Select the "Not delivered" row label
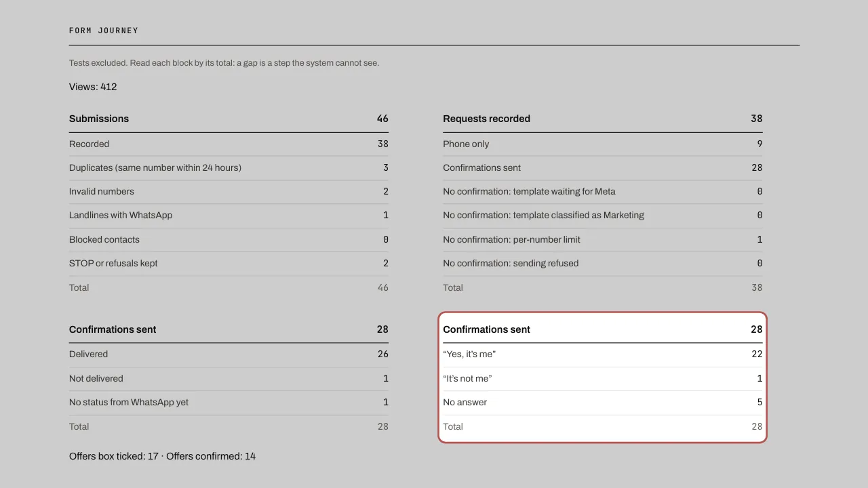 point(96,378)
